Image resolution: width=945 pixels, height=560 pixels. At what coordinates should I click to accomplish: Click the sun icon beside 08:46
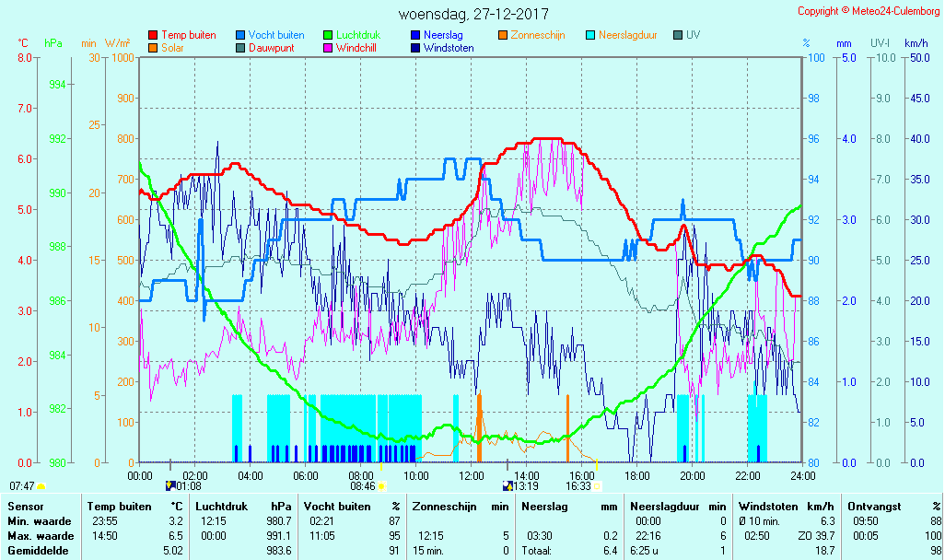tap(381, 485)
